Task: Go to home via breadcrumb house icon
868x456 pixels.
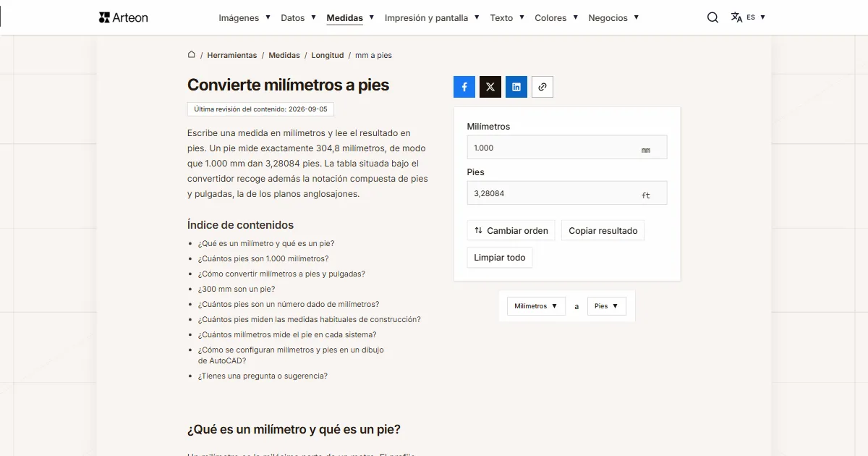Action: [192, 54]
